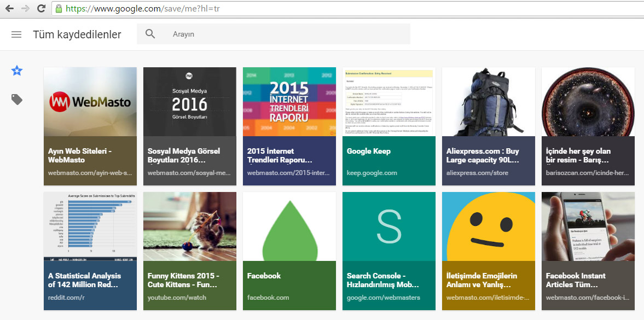The width and height of the screenshot is (644, 320).
Task: Open the 'Facebook' card title
Action: [x=264, y=276]
